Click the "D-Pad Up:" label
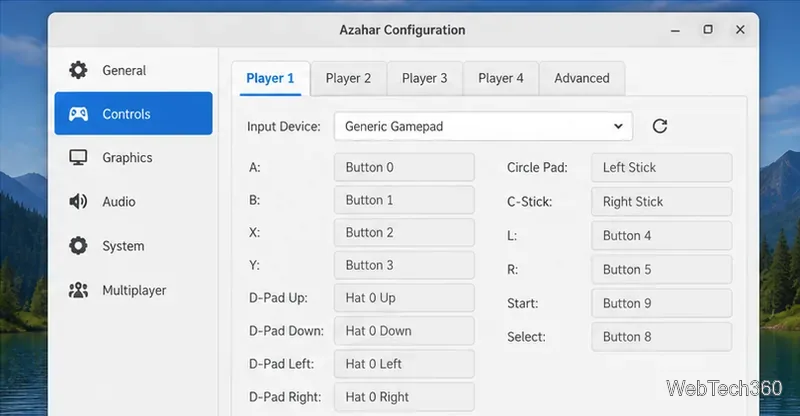 pyautogui.click(x=278, y=298)
